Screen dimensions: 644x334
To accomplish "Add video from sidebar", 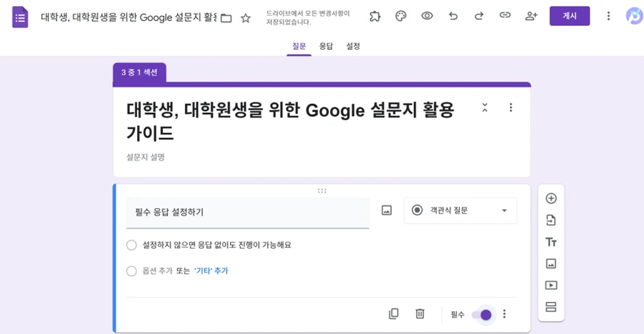I will 551,285.
